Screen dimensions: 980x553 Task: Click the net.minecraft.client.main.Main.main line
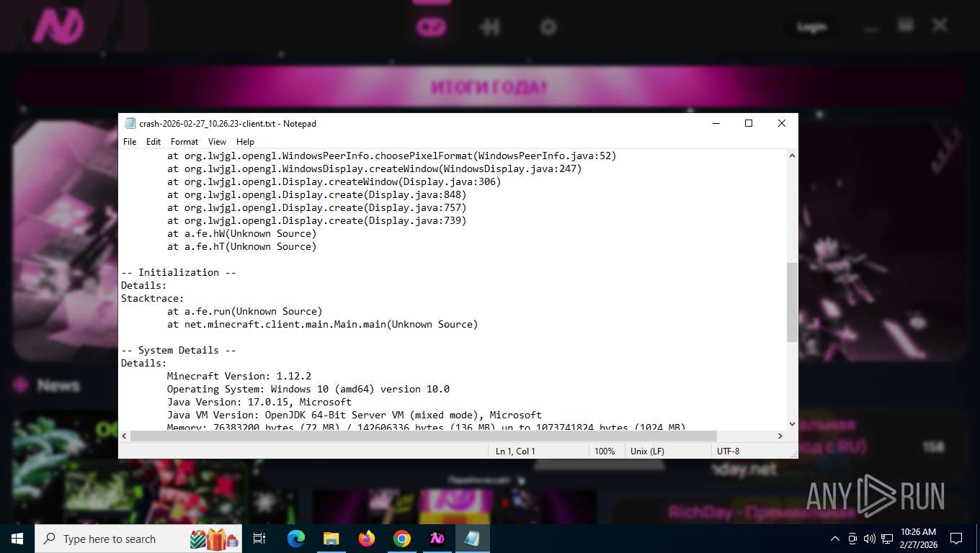(323, 324)
